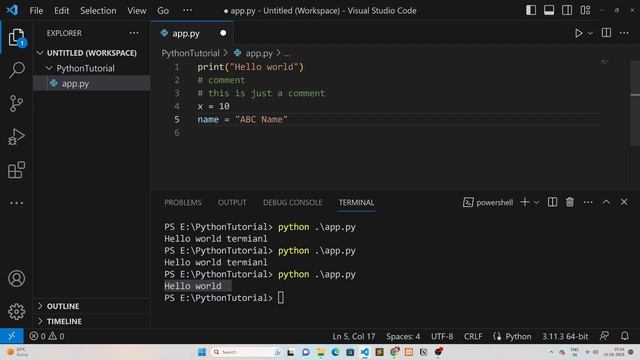Screen dimensions: 640x360
Task: Show additional views ellipsis in activity bar
Action: pos(16,203)
